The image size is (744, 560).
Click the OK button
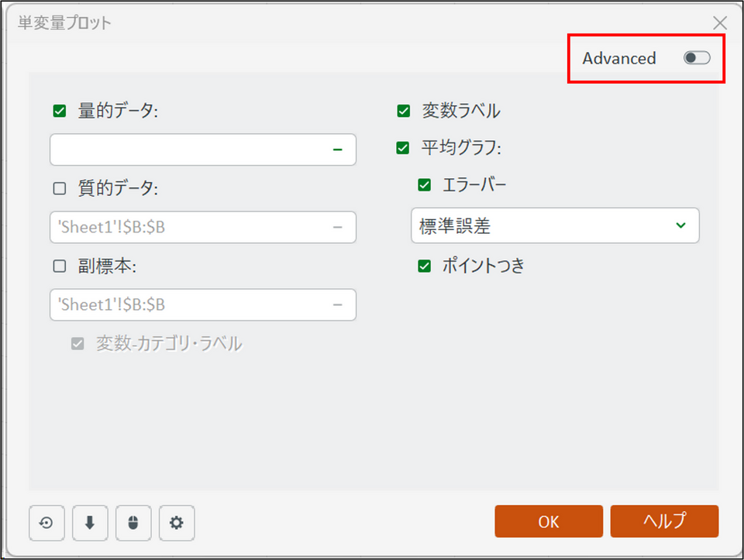549,521
